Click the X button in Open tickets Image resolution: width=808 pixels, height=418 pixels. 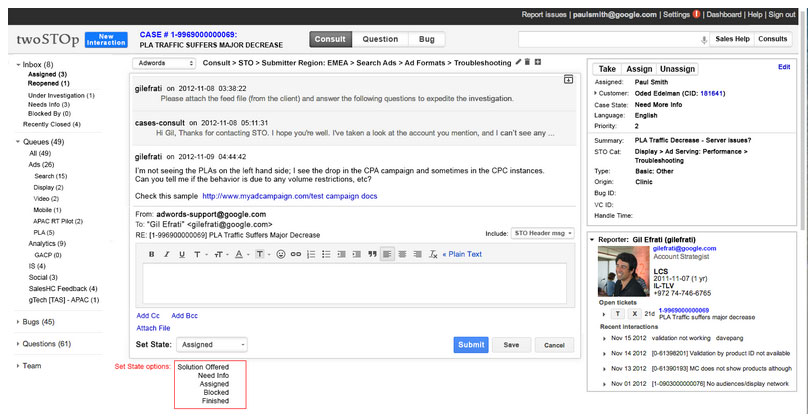[x=635, y=314]
